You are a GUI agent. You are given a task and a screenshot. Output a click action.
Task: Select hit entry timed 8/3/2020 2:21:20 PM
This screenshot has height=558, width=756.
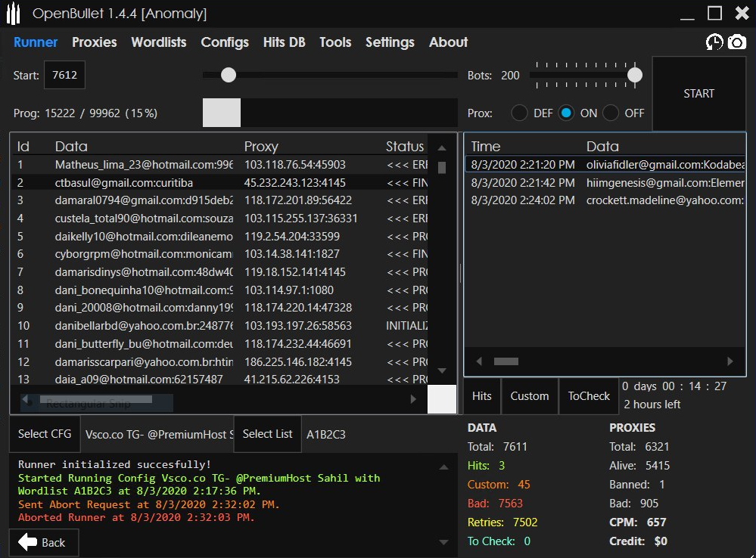point(605,165)
